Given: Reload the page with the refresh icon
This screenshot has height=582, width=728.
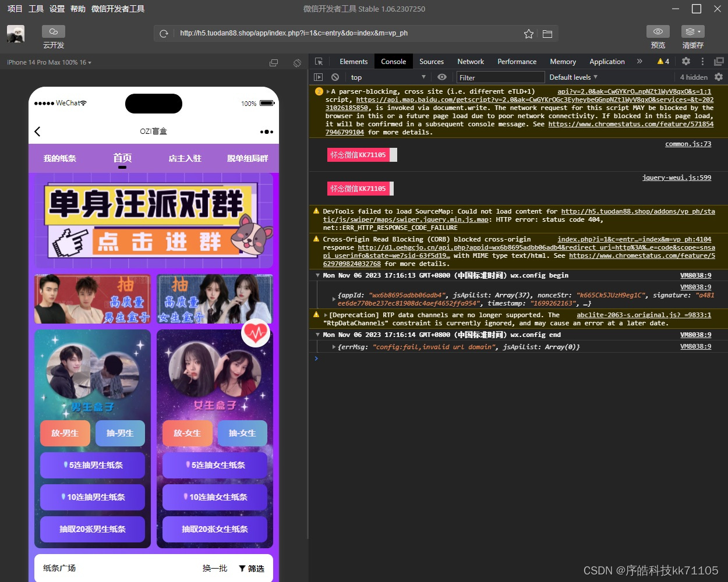Looking at the screenshot, I should pyautogui.click(x=164, y=34).
